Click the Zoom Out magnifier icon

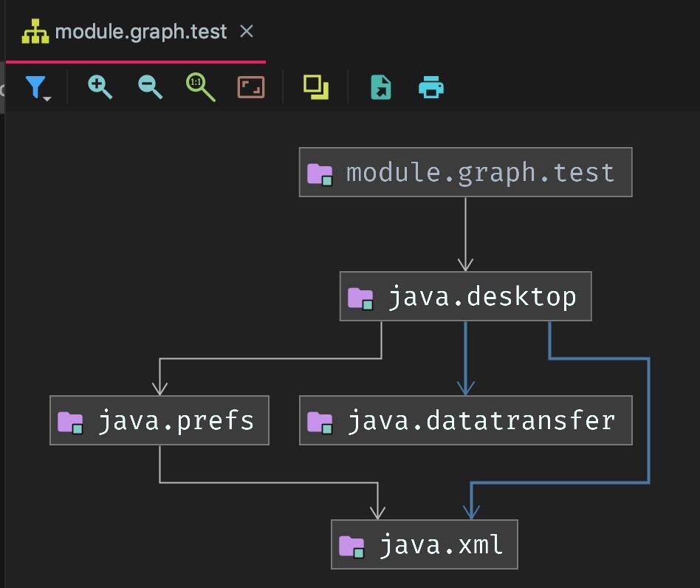point(150,86)
